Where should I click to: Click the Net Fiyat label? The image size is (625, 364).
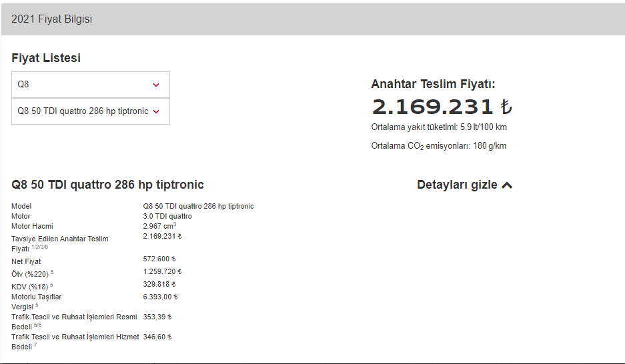[26, 261]
